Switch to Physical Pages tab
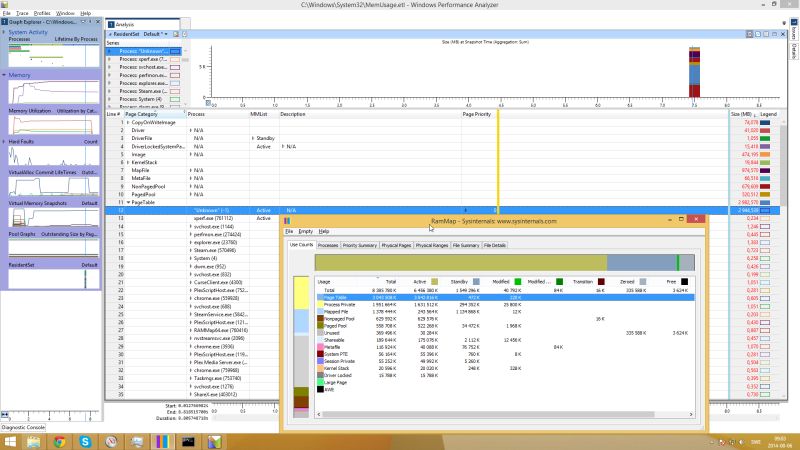This screenshot has height=450, width=800. tap(396, 245)
